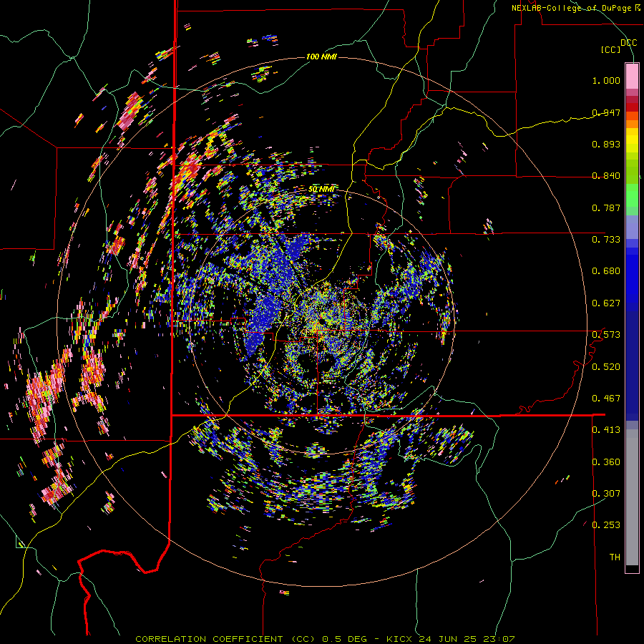
Task: Select the 0.733 scale value
Action: pos(606,240)
